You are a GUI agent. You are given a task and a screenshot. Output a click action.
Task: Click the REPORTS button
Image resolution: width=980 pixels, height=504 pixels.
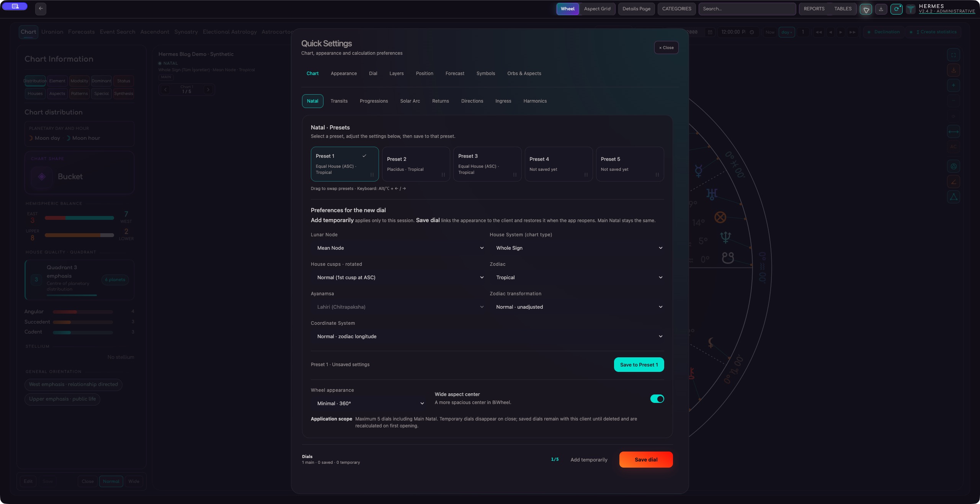[x=814, y=9]
